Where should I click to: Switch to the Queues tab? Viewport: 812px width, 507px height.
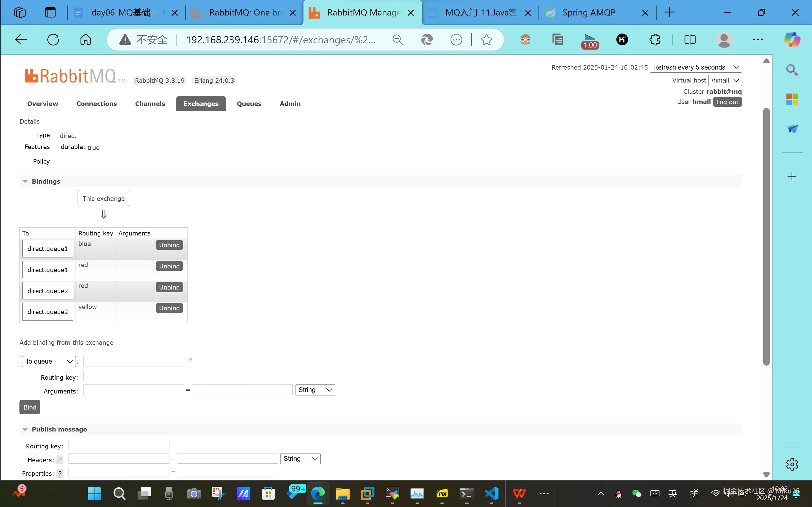pyautogui.click(x=249, y=104)
